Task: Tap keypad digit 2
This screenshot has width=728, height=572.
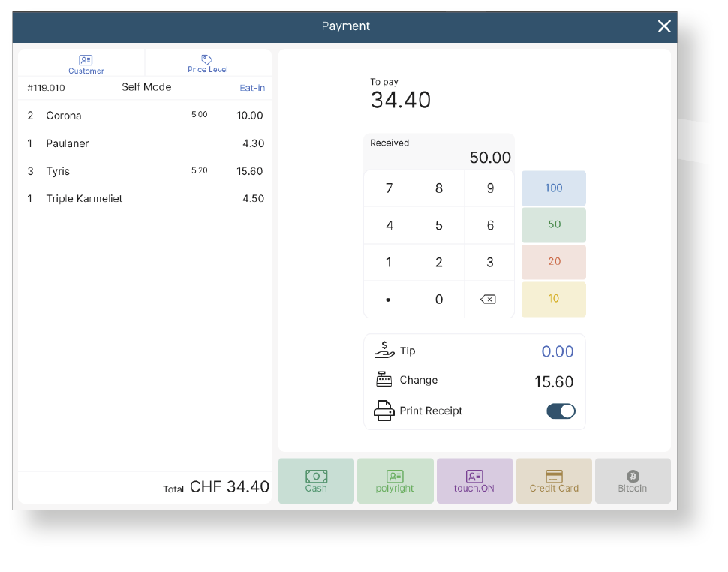Action: 439,262
